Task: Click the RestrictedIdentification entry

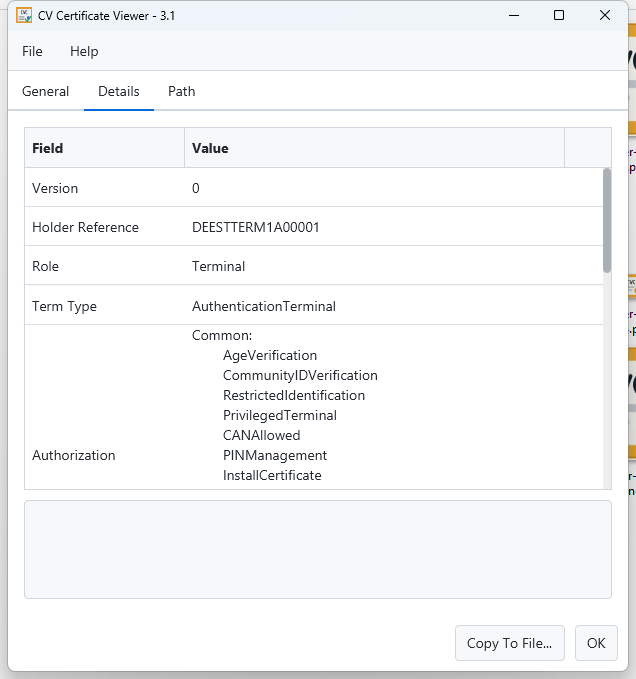Action: 294,395
